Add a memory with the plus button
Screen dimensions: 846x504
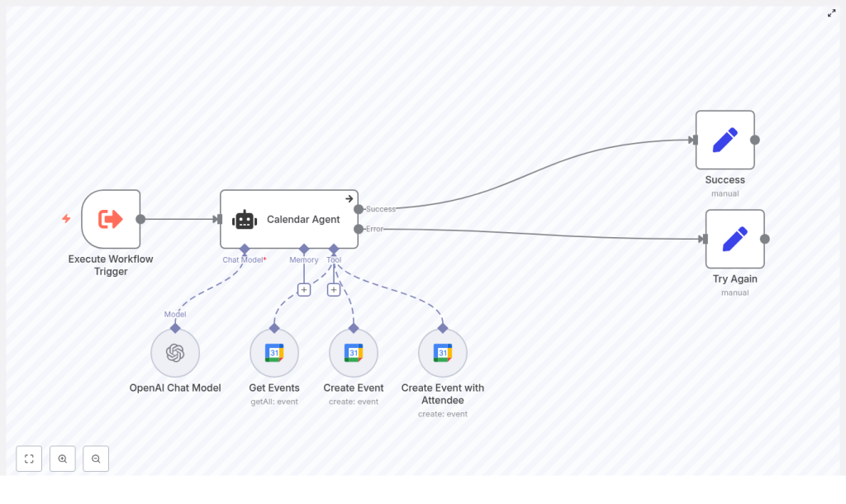pyautogui.click(x=304, y=289)
